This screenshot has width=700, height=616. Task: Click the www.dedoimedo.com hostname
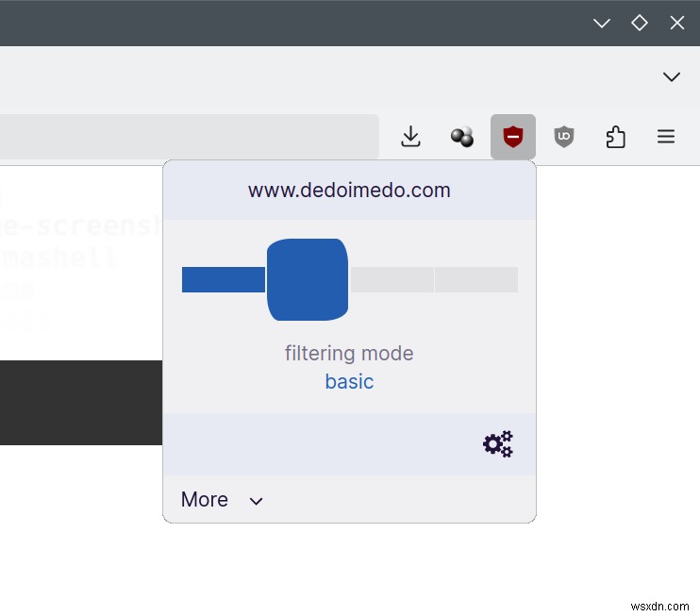(x=349, y=191)
